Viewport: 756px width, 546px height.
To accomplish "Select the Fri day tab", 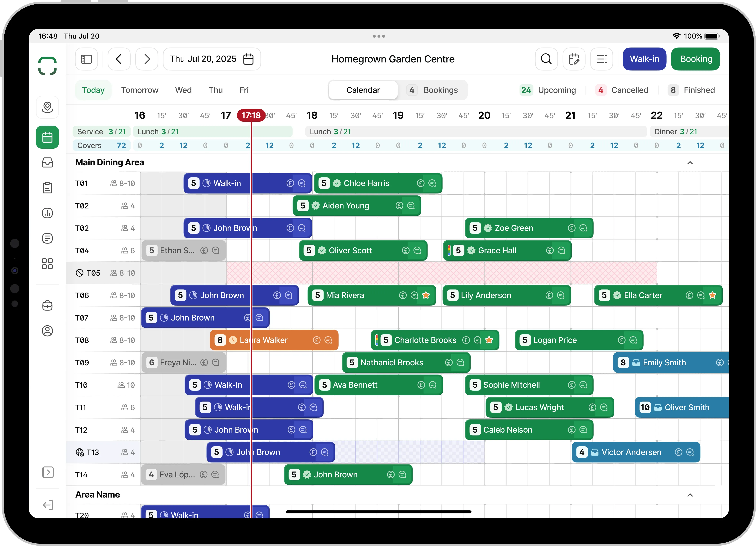I will point(244,90).
